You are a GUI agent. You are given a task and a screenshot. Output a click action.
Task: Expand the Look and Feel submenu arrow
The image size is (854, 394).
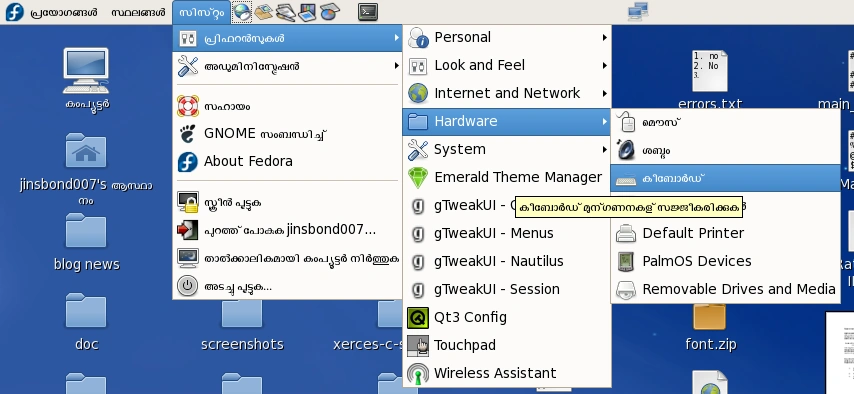tap(605, 65)
